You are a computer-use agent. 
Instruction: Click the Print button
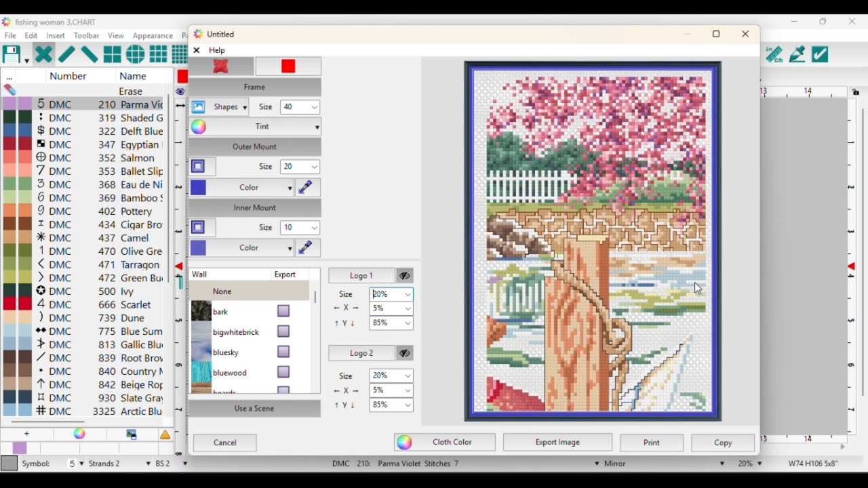pos(652,443)
